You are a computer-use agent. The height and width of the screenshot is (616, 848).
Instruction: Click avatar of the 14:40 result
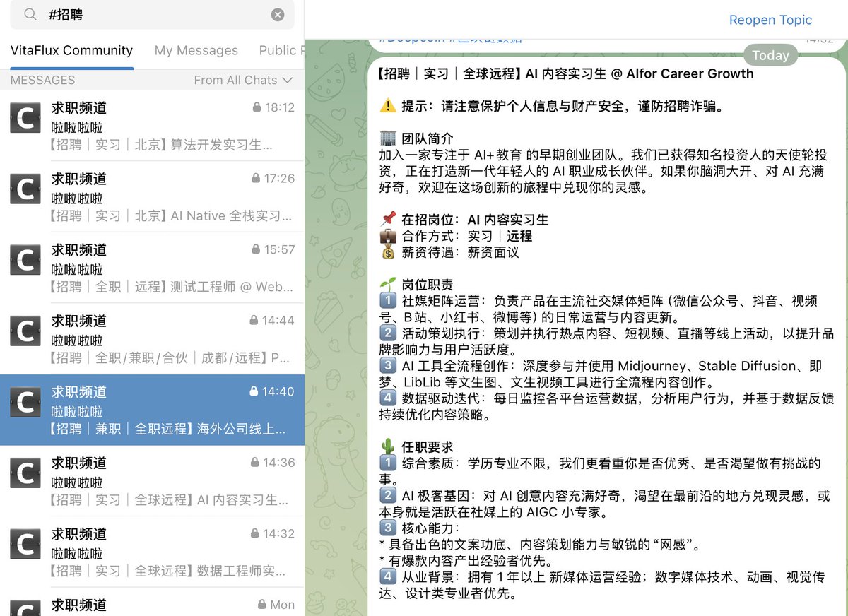(25, 402)
